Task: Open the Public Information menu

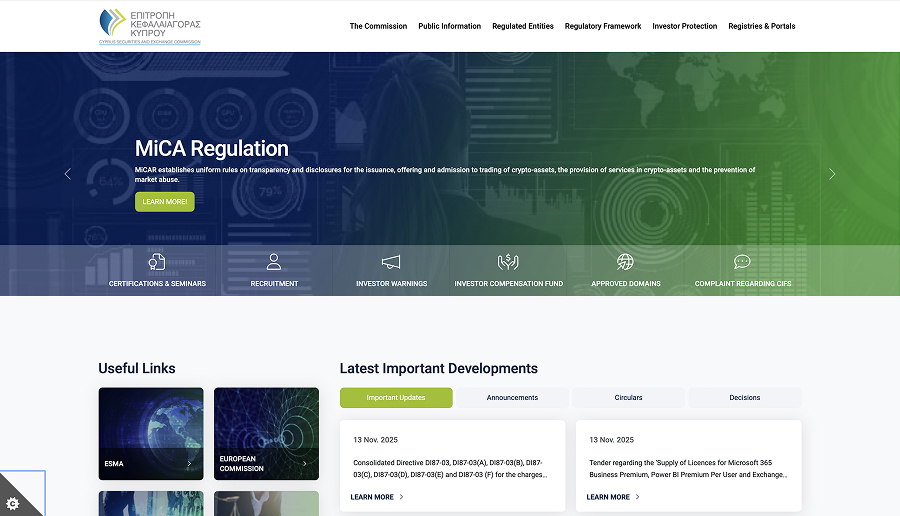Action: tap(449, 26)
